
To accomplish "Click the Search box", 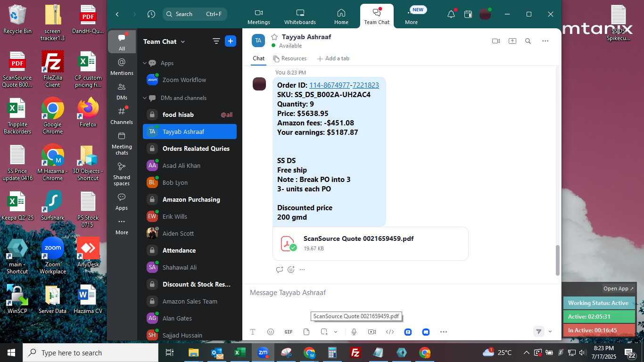I will [195, 14].
